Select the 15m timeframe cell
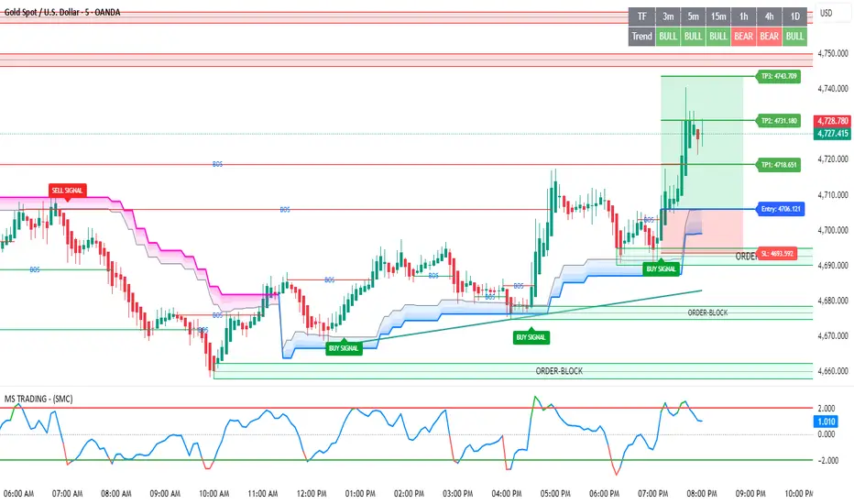 click(717, 16)
